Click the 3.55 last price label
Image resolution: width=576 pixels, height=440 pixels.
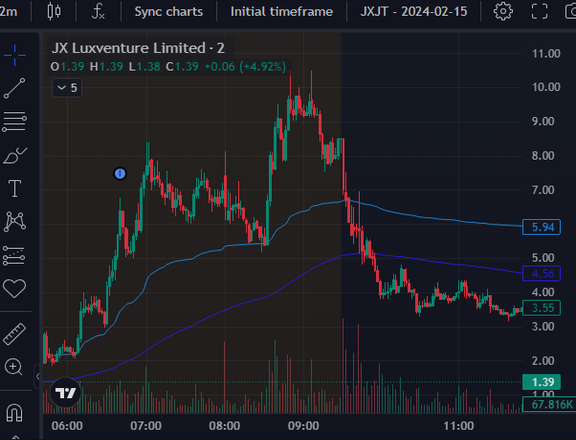[x=541, y=308]
